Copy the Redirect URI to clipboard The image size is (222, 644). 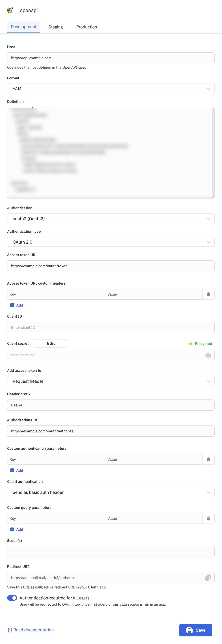(208, 577)
